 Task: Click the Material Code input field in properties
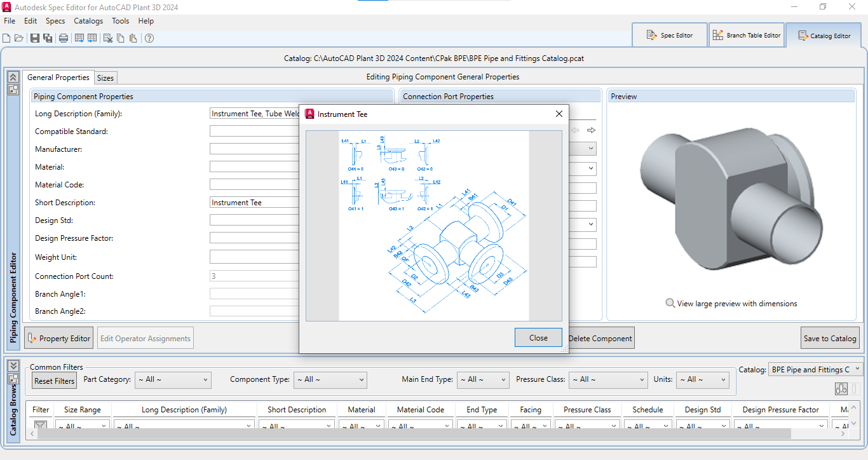pos(255,185)
